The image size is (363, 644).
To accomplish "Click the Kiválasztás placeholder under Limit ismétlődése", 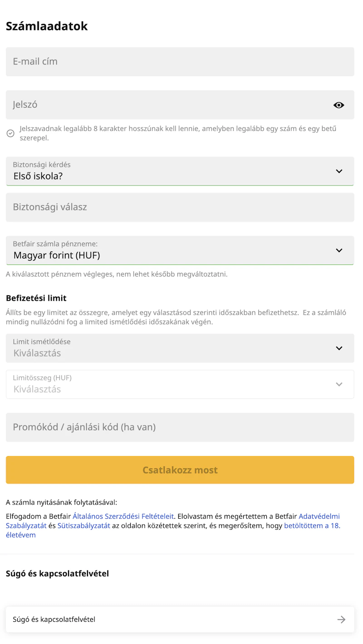I will [37, 353].
